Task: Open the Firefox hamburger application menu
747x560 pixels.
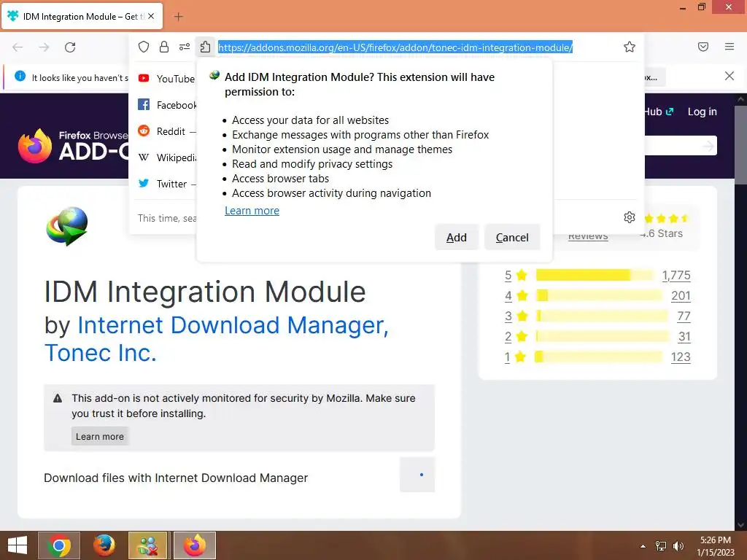Action: (x=729, y=47)
